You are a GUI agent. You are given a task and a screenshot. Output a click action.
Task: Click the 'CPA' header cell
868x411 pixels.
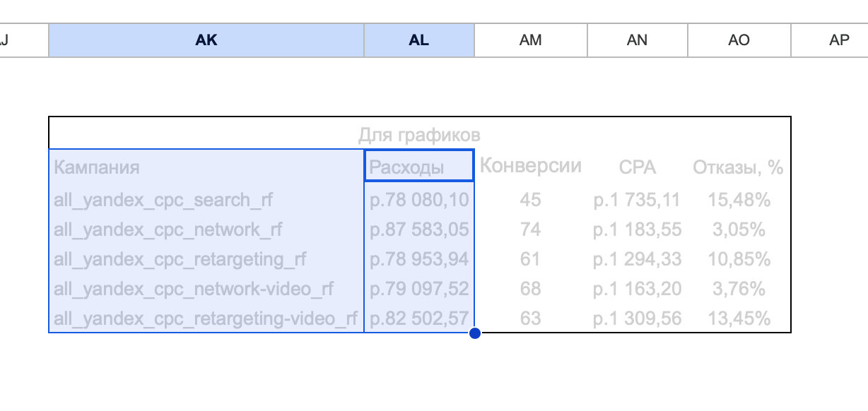(x=638, y=165)
